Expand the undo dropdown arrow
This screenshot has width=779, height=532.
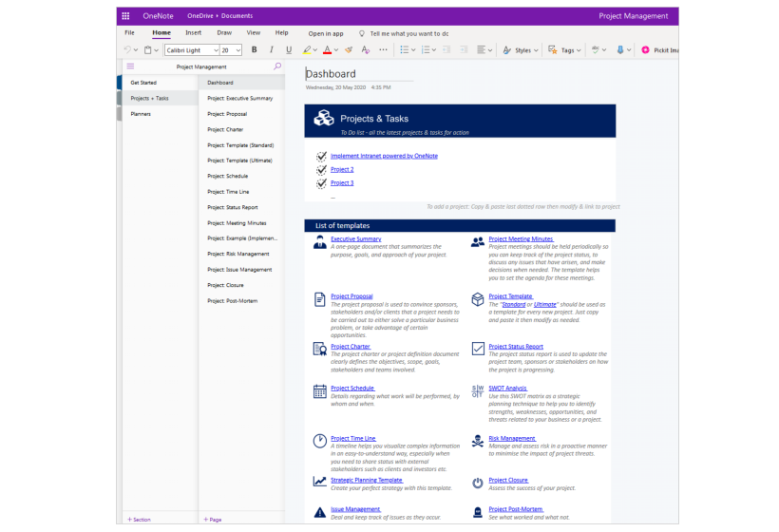coord(136,50)
